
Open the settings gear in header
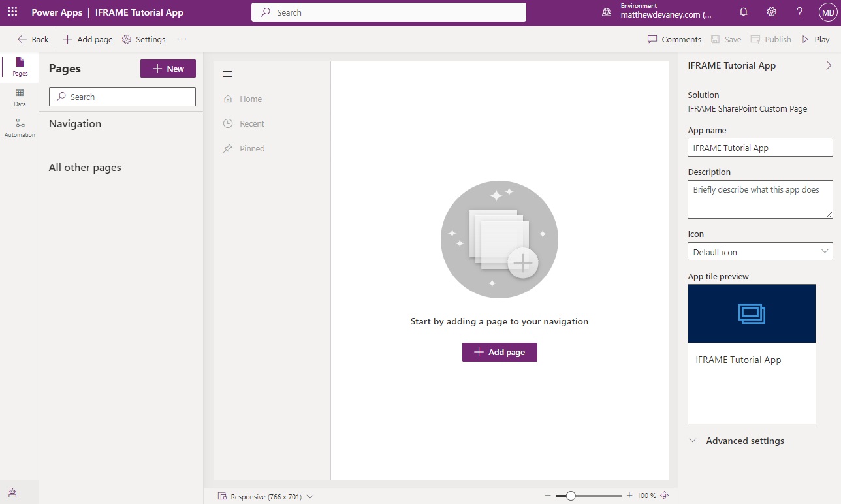771,12
